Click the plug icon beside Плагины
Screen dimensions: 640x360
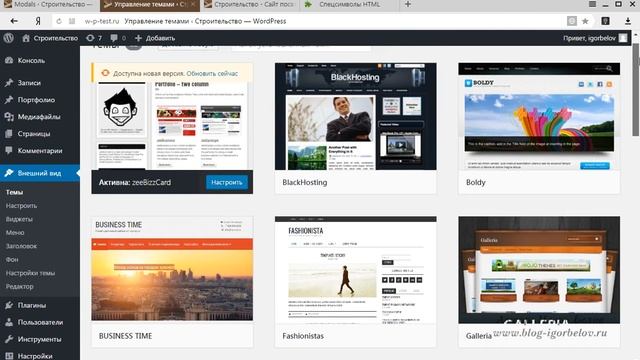point(9,305)
